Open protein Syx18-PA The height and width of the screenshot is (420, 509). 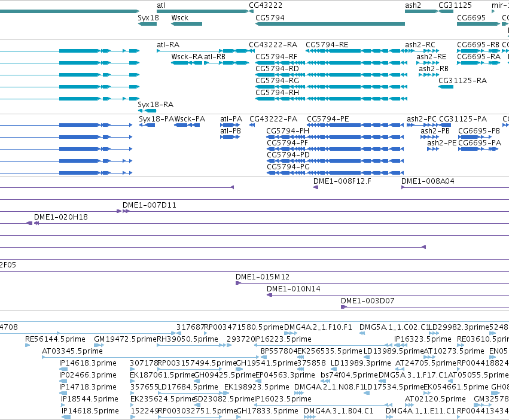[x=157, y=119]
